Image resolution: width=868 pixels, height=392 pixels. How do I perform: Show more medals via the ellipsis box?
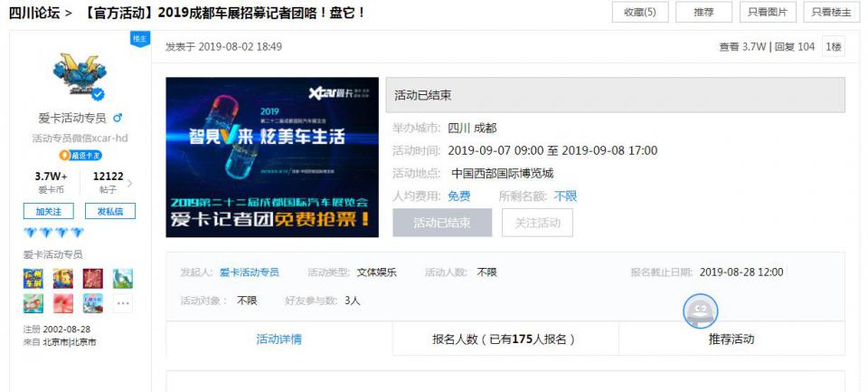[123, 303]
